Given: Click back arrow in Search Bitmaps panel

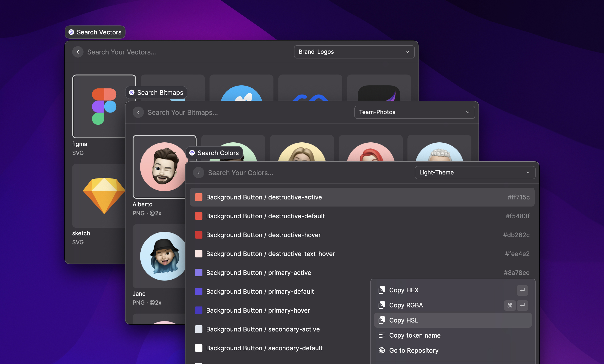Looking at the screenshot, I should click(x=138, y=112).
